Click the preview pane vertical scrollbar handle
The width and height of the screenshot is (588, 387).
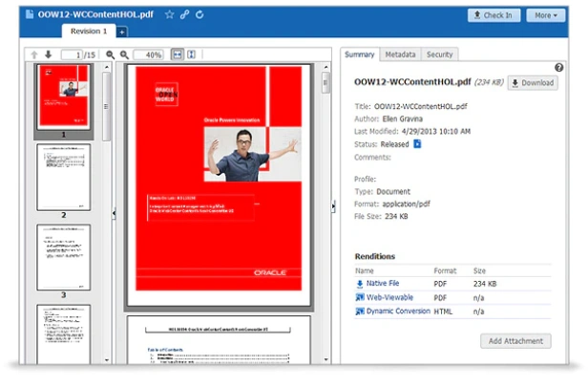[325, 82]
